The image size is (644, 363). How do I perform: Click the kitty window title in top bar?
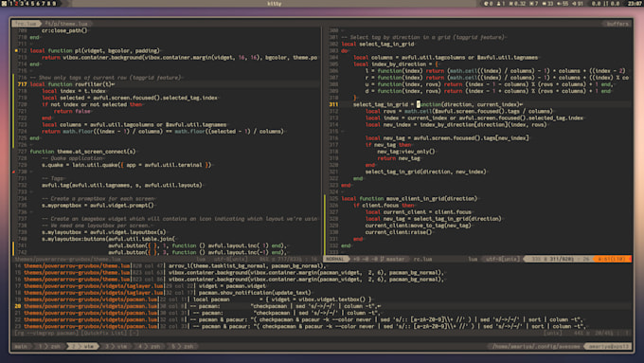coord(275,3)
